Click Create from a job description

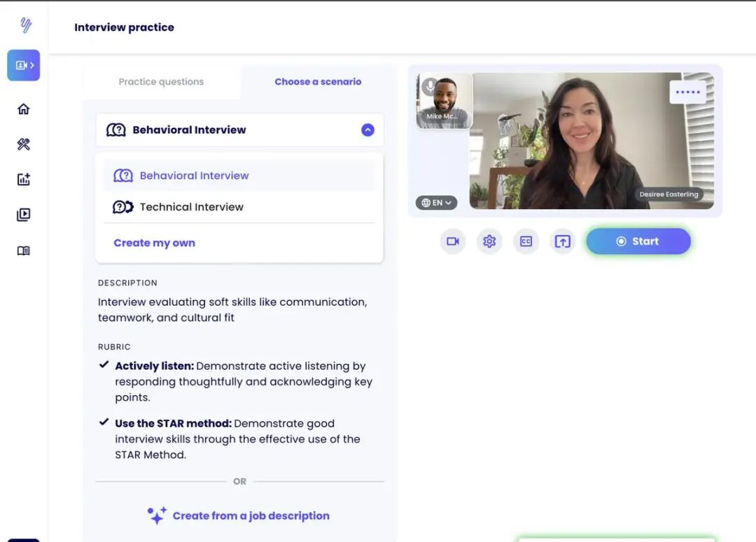tap(251, 515)
